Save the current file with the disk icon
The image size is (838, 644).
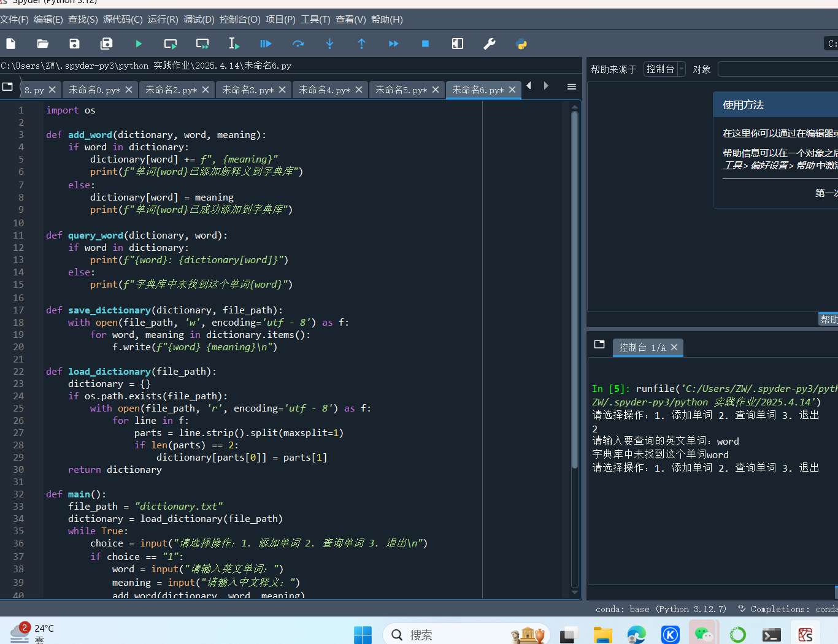[74, 44]
